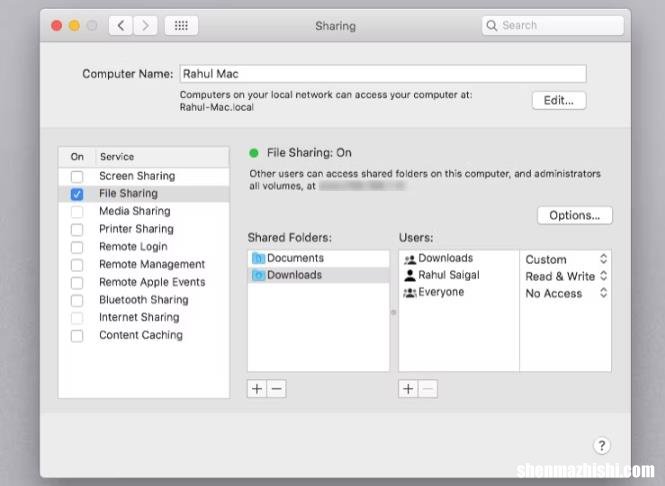Click the On column header
665x486 pixels.
pyautogui.click(x=77, y=157)
